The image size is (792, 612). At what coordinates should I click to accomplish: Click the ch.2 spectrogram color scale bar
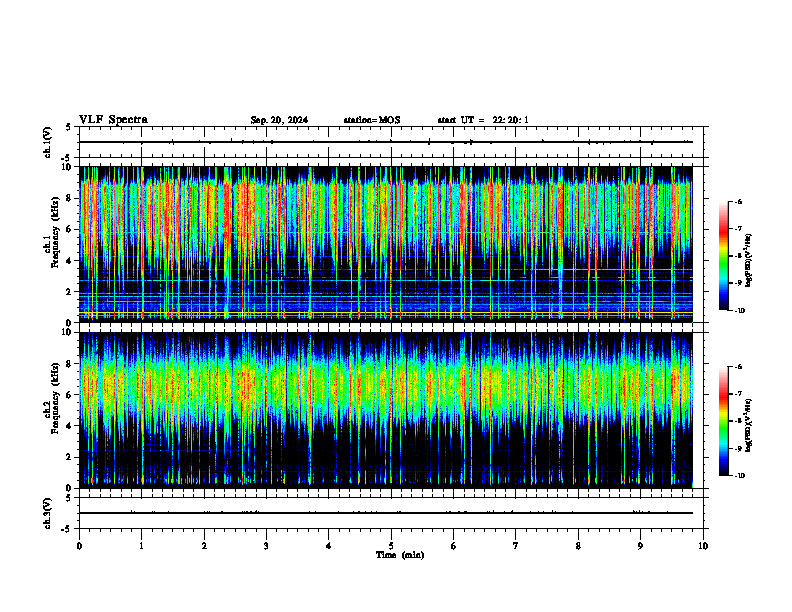coord(723,421)
